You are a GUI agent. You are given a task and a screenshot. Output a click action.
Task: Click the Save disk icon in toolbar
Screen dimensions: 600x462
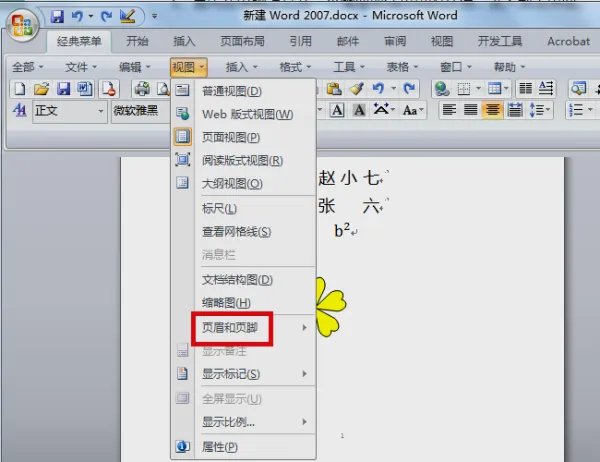click(x=63, y=89)
